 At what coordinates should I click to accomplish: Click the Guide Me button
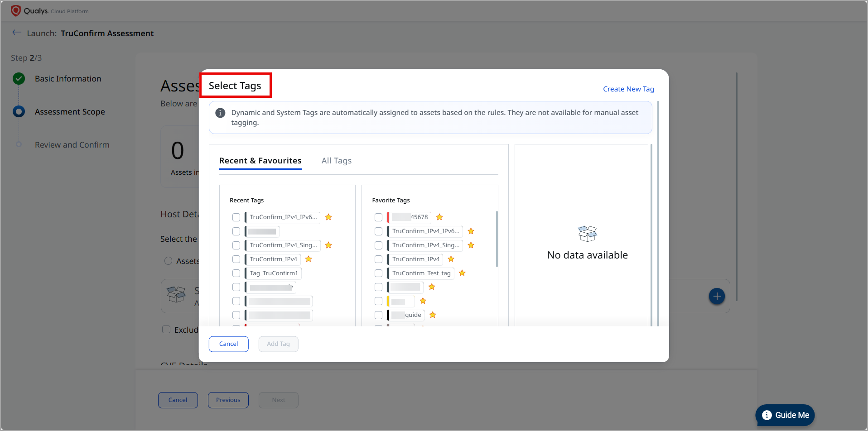click(785, 415)
